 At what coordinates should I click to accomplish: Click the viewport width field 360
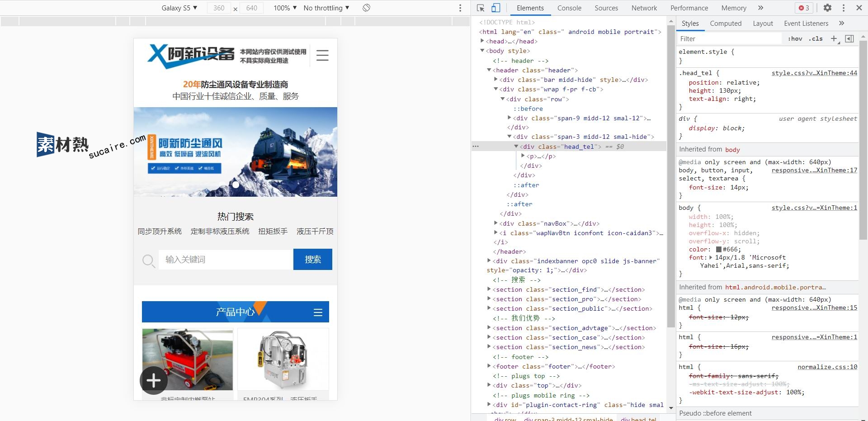(x=219, y=8)
